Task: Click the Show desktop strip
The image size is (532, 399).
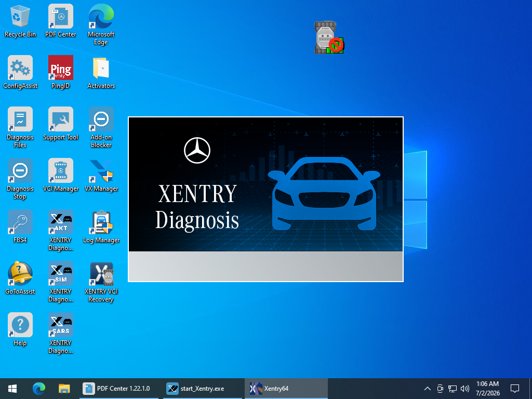Action: [x=530, y=389]
